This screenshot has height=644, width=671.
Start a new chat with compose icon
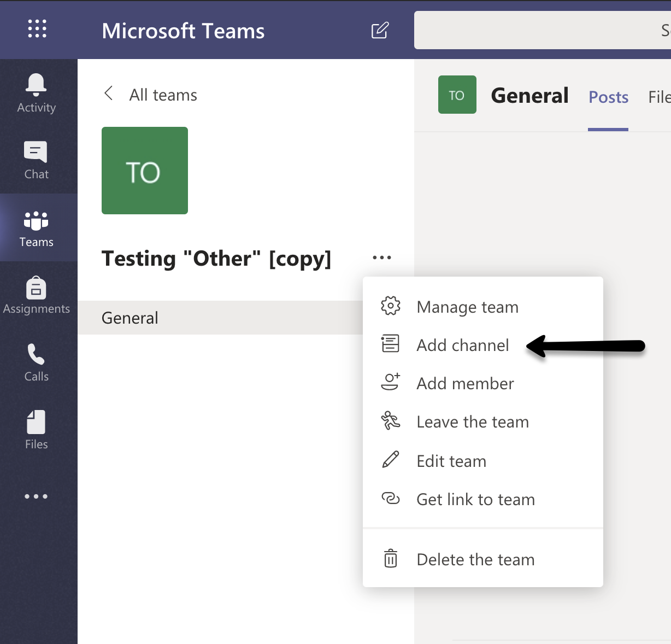pyautogui.click(x=380, y=31)
